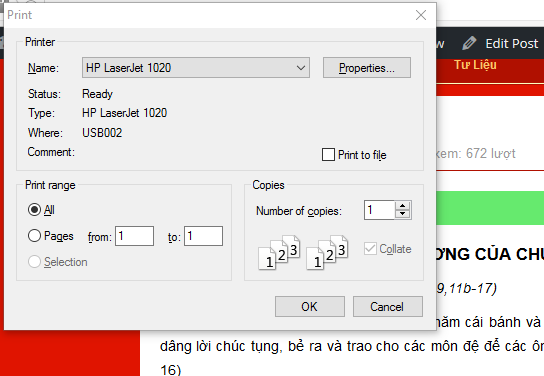
Task: Decrease number of copies with down arrow
Action: (402, 214)
